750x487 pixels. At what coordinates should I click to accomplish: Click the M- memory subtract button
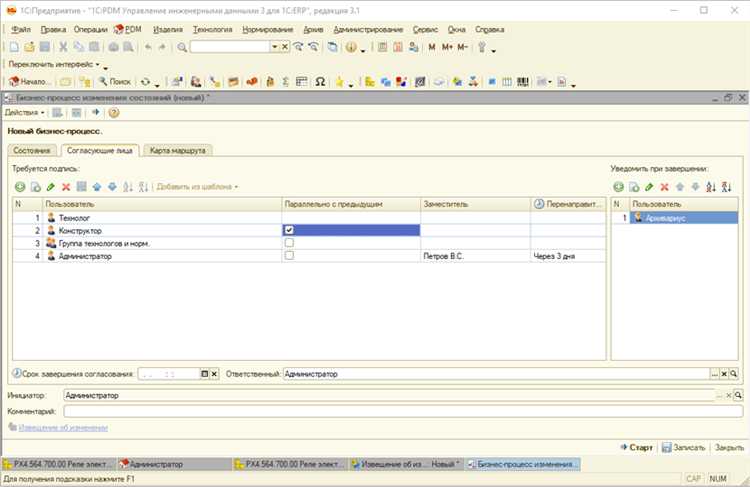[463, 47]
